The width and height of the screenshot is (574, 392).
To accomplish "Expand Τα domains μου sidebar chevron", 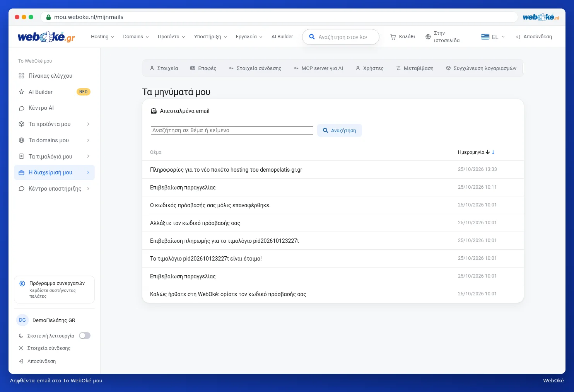I will [88, 140].
